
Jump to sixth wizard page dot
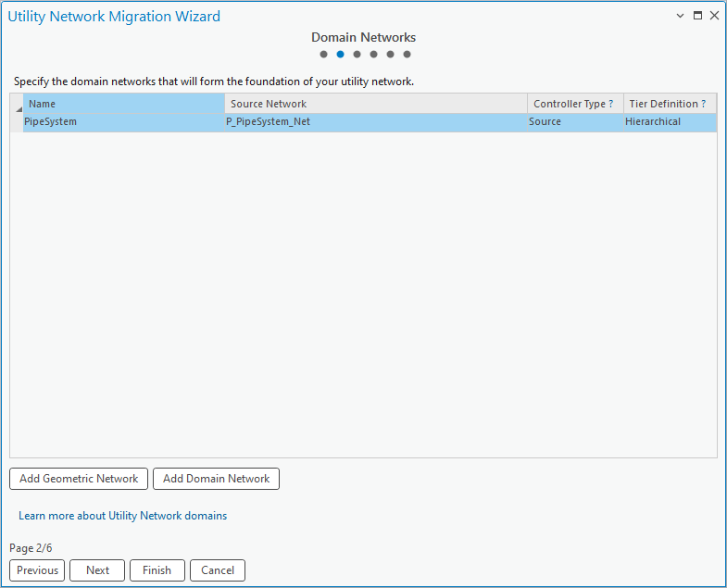coord(407,55)
